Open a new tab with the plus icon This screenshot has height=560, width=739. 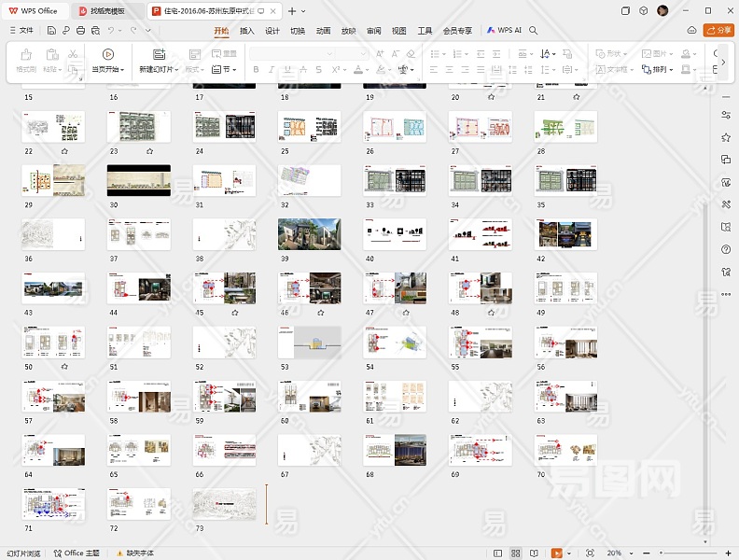pyautogui.click(x=292, y=11)
